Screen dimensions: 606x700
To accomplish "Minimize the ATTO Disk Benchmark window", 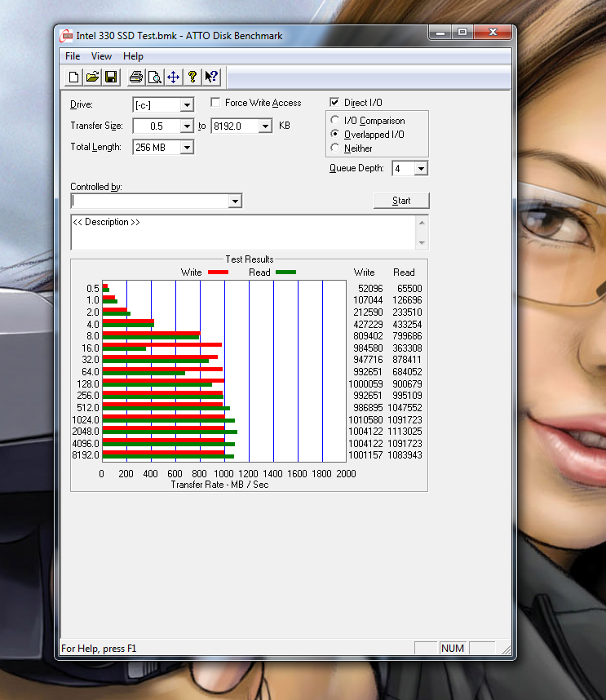I will (x=440, y=33).
